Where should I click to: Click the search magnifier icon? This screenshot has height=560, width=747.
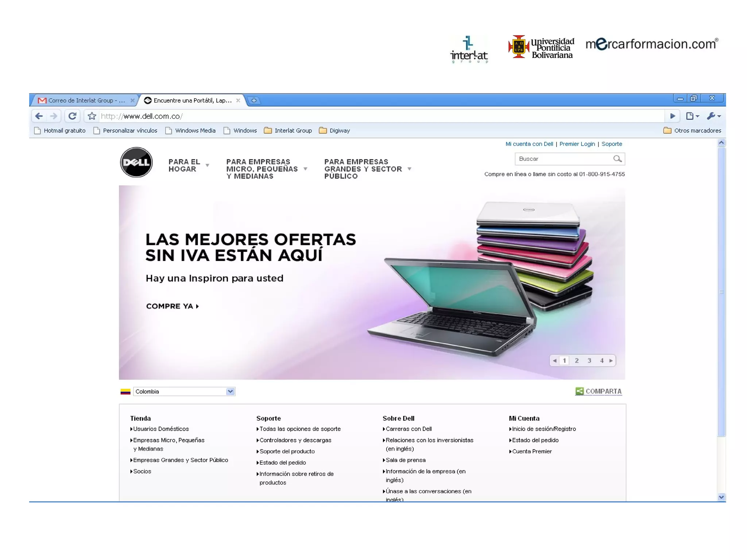click(x=617, y=159)
